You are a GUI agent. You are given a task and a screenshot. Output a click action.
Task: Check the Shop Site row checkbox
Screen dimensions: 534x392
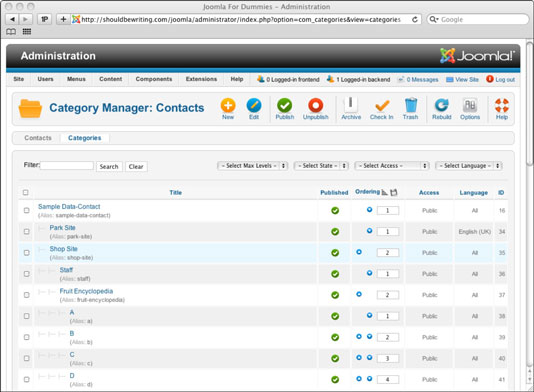pos(27,253)
